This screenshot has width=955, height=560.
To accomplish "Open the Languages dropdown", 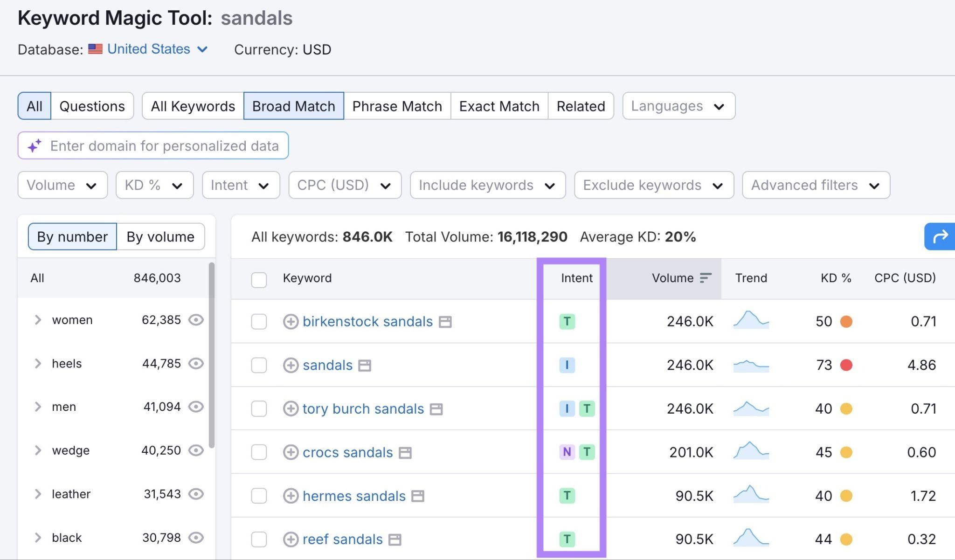I will 678,106.
